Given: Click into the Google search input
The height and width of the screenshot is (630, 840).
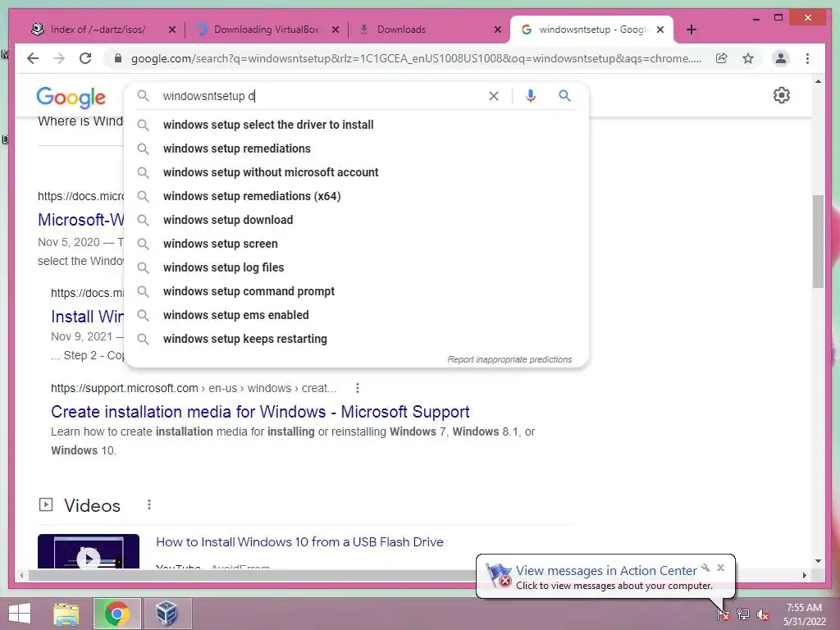Looking at the screenshot, I should pyautogui.click(x=322, y=96).
